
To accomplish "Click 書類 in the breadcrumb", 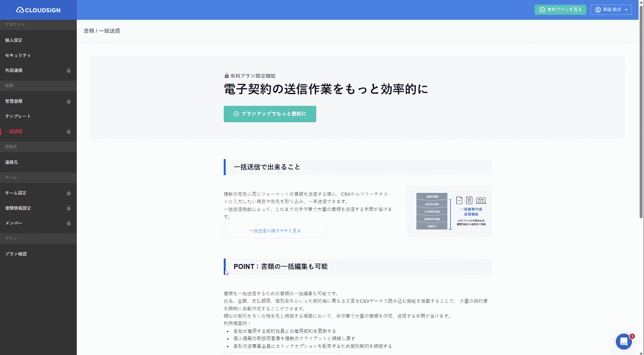I will [x=89, y=31].
